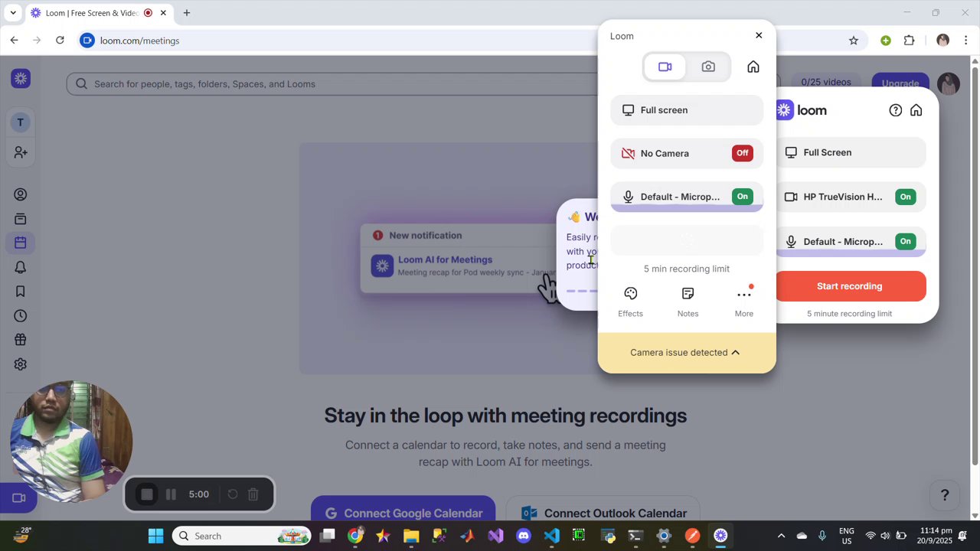Open Visual Studio Code from the taskbar

point(551,536)
